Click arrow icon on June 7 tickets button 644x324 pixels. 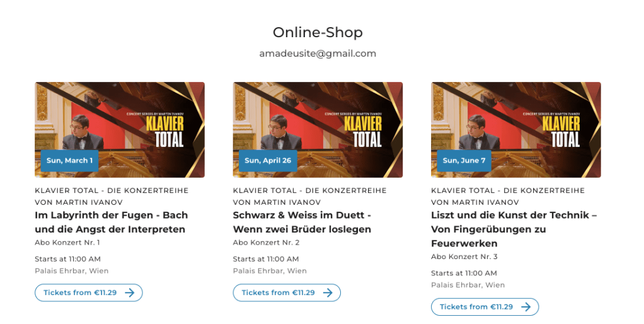coord(526,307)
